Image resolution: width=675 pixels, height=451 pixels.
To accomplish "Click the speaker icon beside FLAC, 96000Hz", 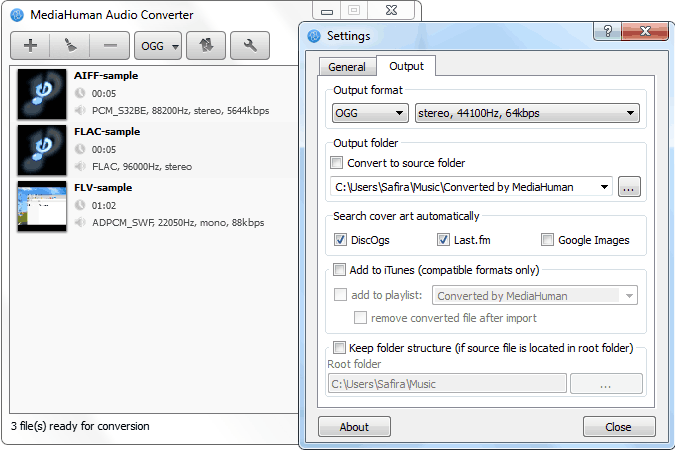I will 80,167.
